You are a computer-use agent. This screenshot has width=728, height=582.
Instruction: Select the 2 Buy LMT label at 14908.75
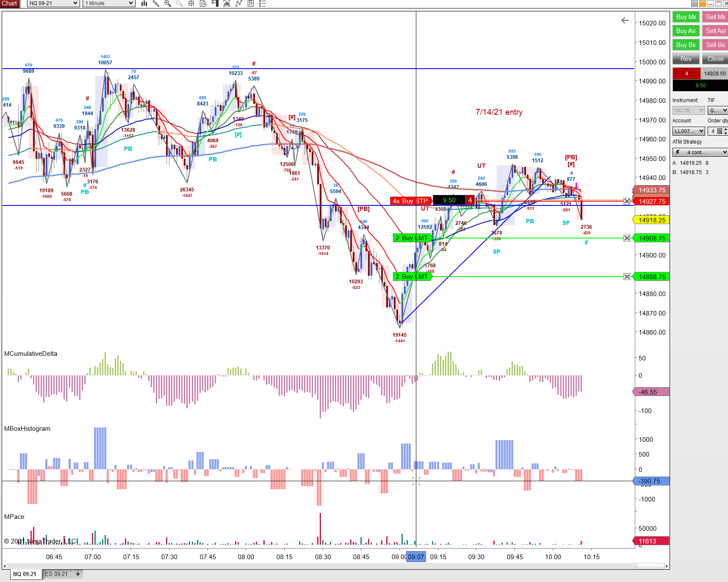click(x=412, y=238)
